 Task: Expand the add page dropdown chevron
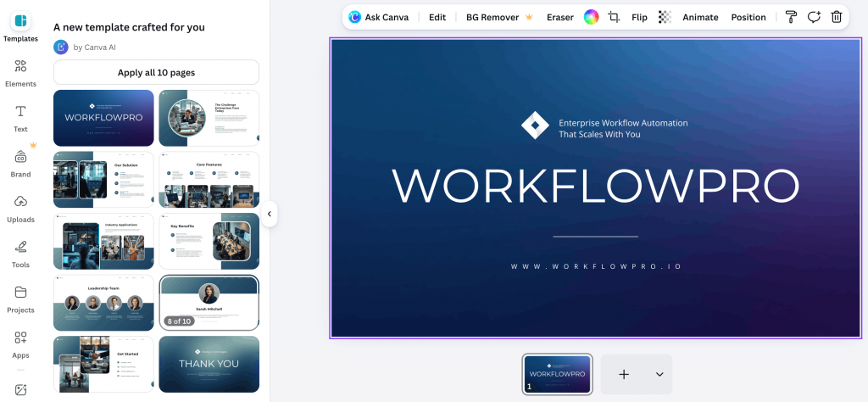coord(659,374)
